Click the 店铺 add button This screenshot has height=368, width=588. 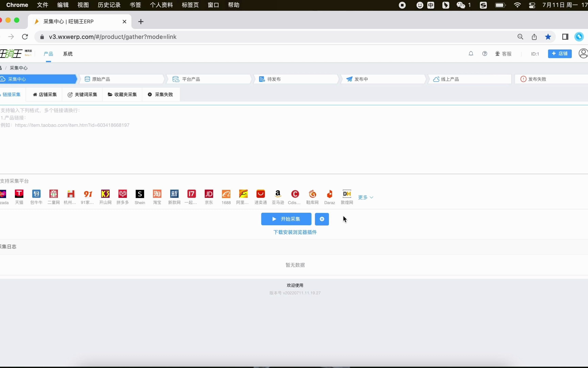coord(560,53)
